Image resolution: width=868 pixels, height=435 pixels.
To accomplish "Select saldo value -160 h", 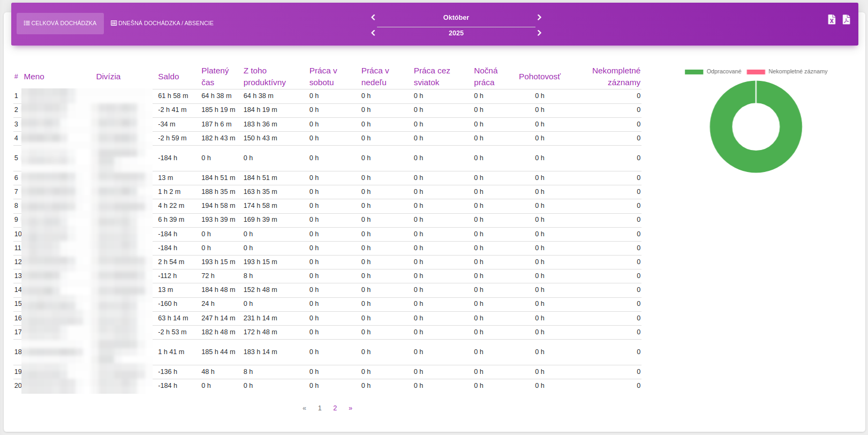I will point(168,304).
